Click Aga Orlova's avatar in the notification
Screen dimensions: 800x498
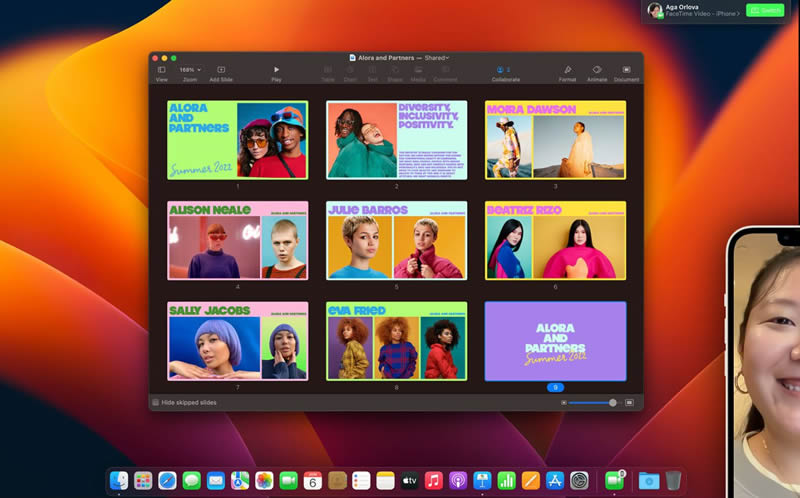tap(655, 10)
